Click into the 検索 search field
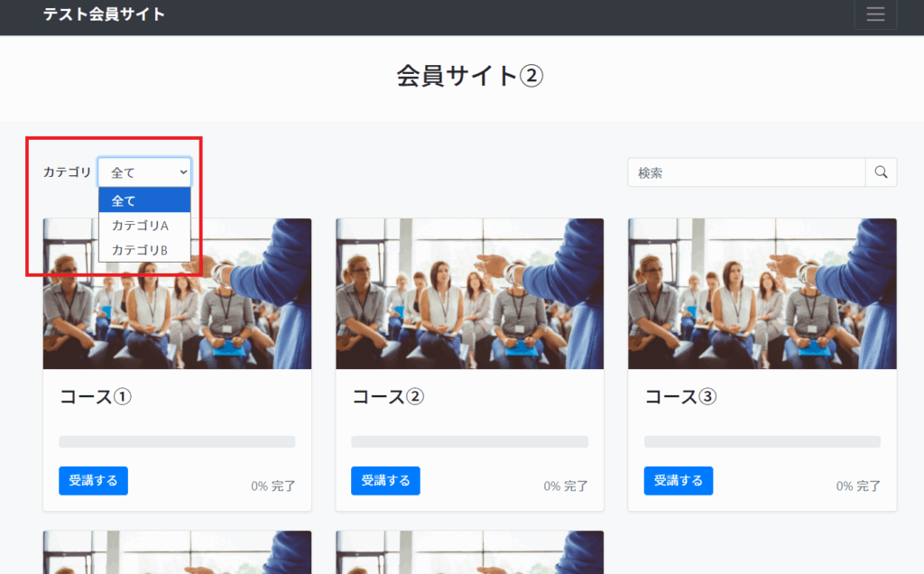The height and width of the screenshot is (574, 924). tap(746, 172)
